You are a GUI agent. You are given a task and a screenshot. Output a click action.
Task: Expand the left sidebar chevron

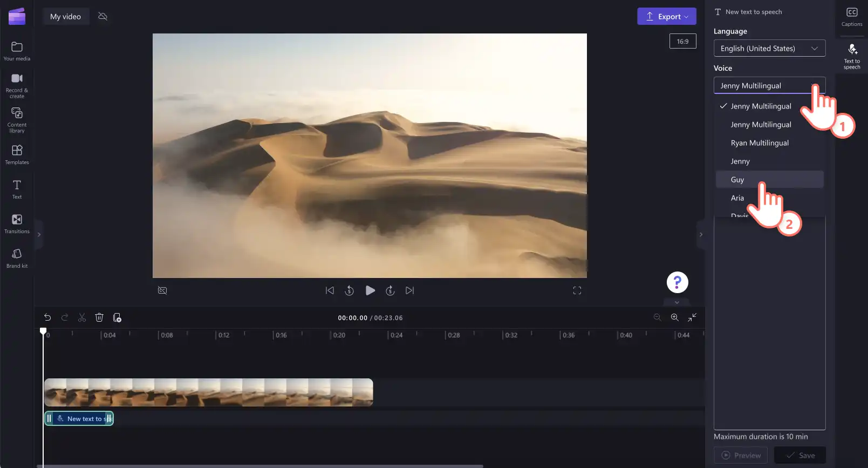(x=39, y=234)
